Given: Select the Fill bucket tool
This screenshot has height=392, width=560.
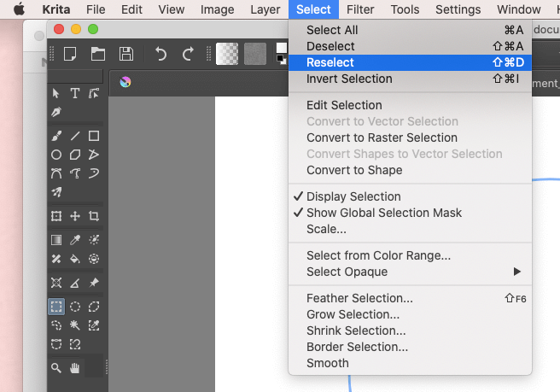Looking at the screenshot, I should (75, 259).
